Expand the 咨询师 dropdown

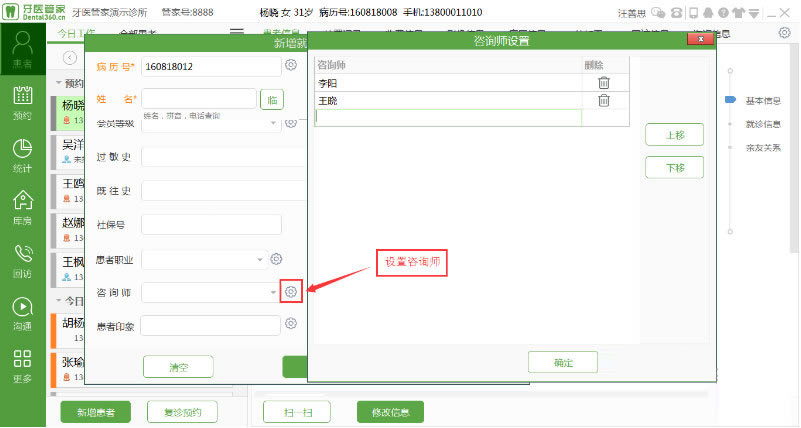273,292
